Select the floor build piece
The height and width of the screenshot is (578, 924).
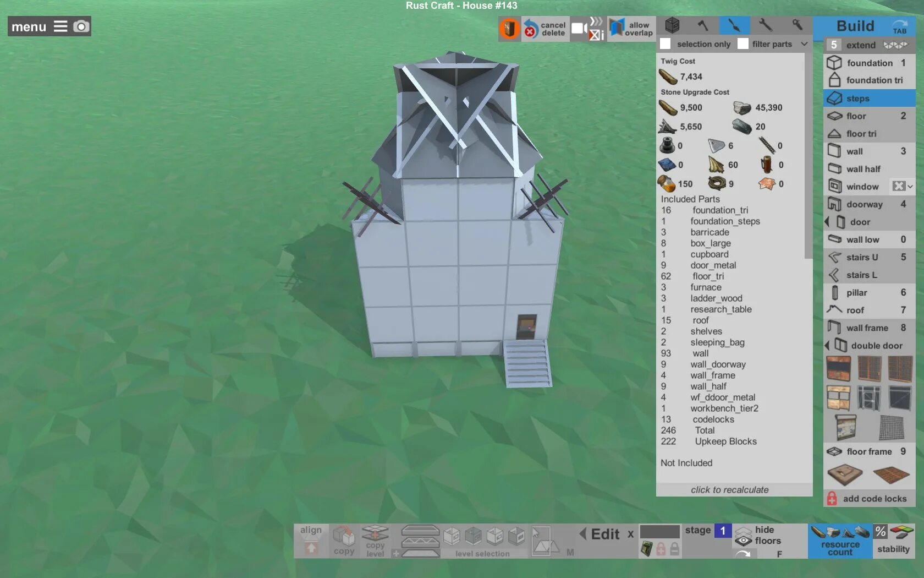[870, 116]
